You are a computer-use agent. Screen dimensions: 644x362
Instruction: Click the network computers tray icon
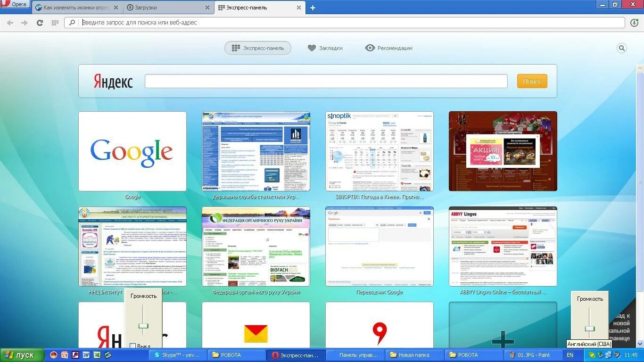(x=608, y=355)
